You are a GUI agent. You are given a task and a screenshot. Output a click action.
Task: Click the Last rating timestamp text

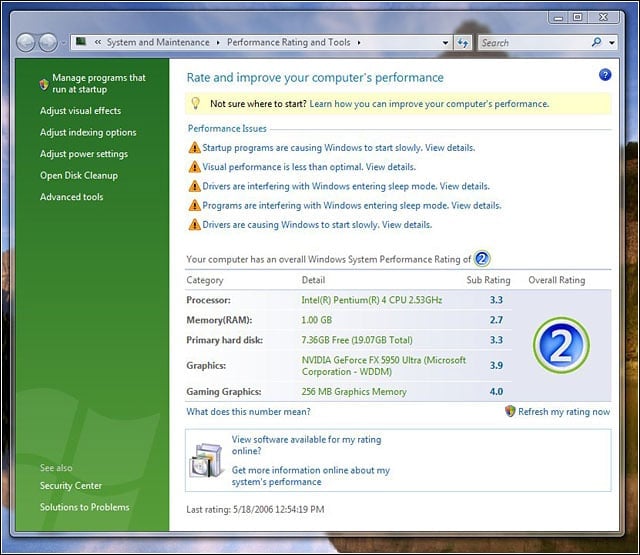[x=255, y=509]
